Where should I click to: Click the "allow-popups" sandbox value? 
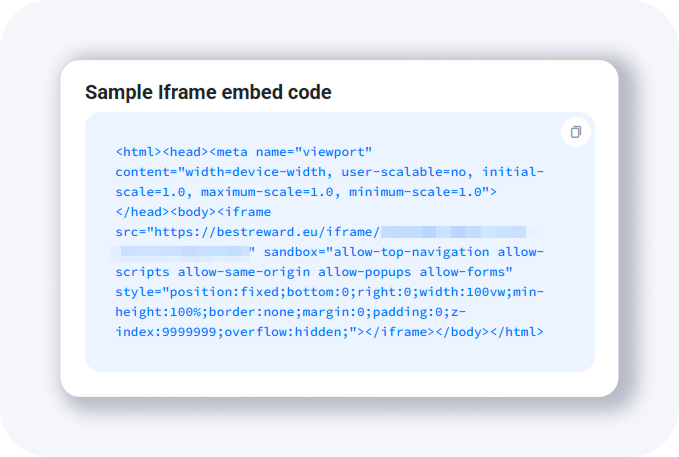pos(407,271)
